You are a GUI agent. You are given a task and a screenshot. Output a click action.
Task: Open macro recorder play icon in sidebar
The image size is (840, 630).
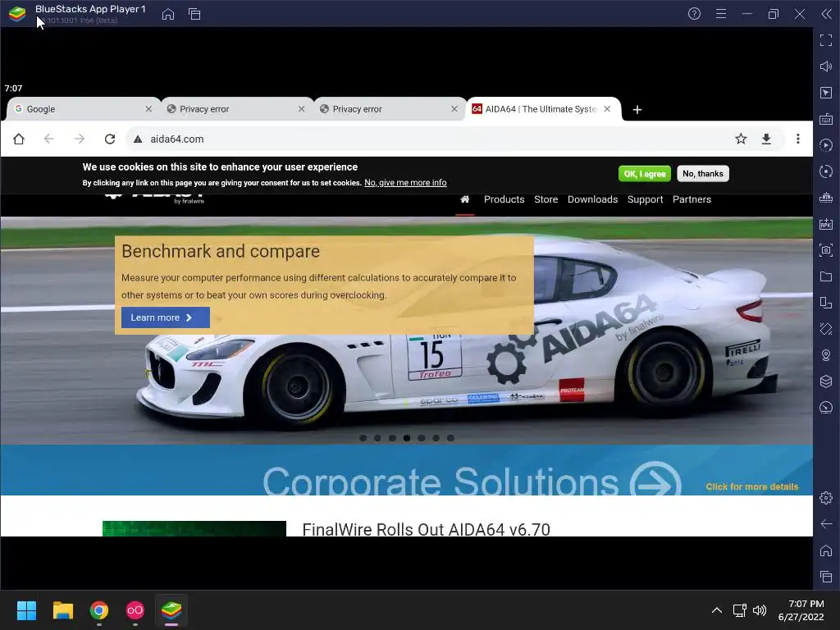tap(826, 145)
